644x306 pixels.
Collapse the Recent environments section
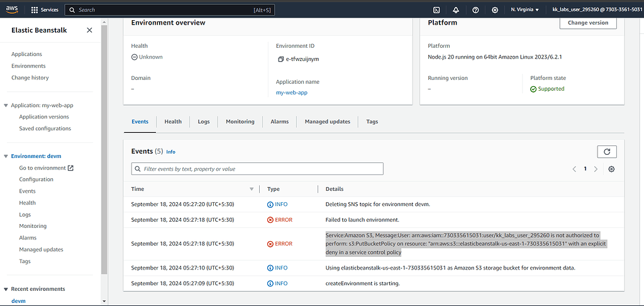pyautogui.click(x=6, y=289)
